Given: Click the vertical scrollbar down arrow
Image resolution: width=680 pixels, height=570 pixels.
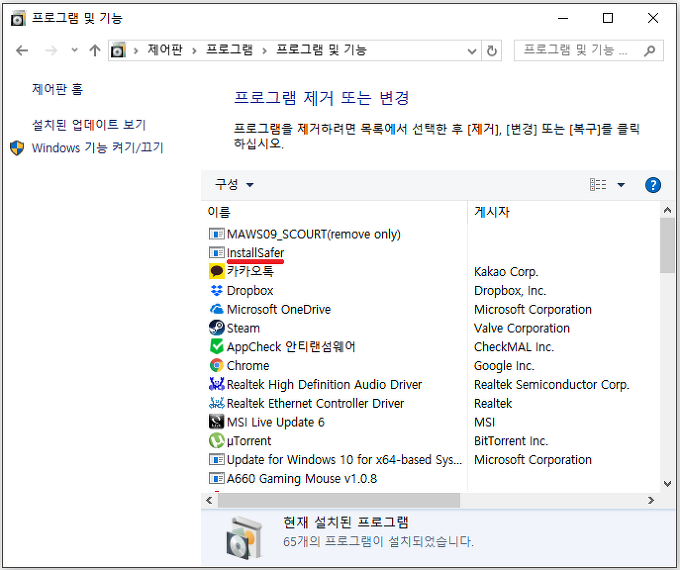Looking at the screenshot, I should [x=667, y=484].
